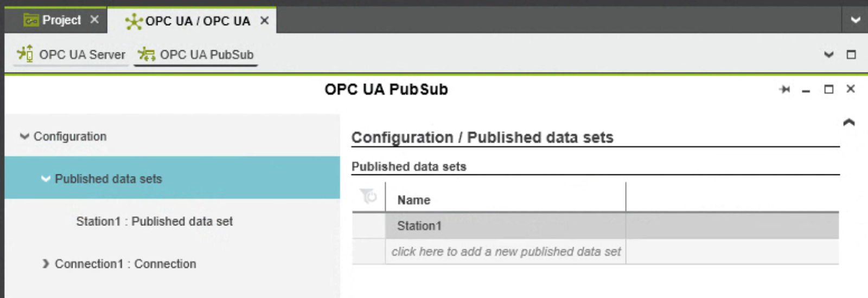Open the editor toolbar overflow chevron
This screenshot has width=868, height=298.
(828, 55)
